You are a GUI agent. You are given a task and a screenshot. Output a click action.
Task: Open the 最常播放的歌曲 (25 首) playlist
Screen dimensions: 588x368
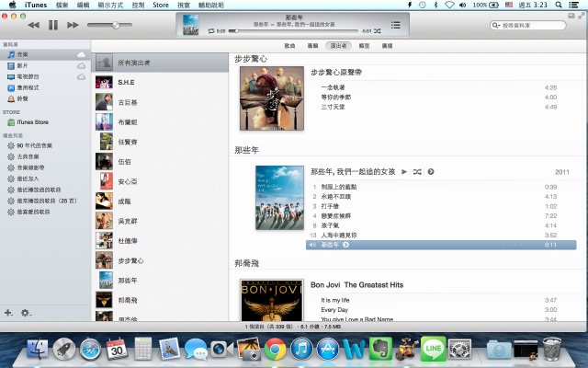click(x=45, y=201)
